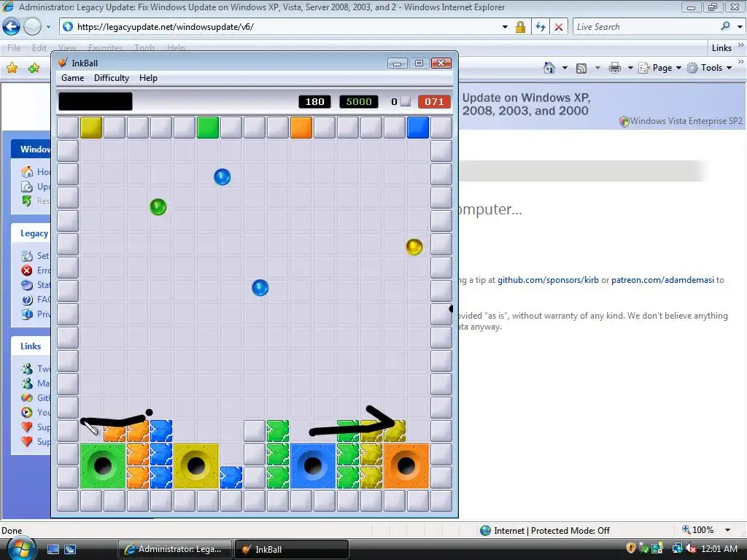The image size is (747, 560).
Task: Click the IE Back button
Action: click(x=12, y=27)
